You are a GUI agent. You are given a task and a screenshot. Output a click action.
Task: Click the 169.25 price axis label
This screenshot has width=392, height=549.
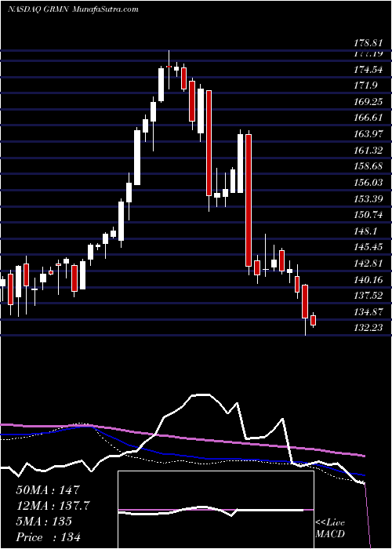point(367,101)
